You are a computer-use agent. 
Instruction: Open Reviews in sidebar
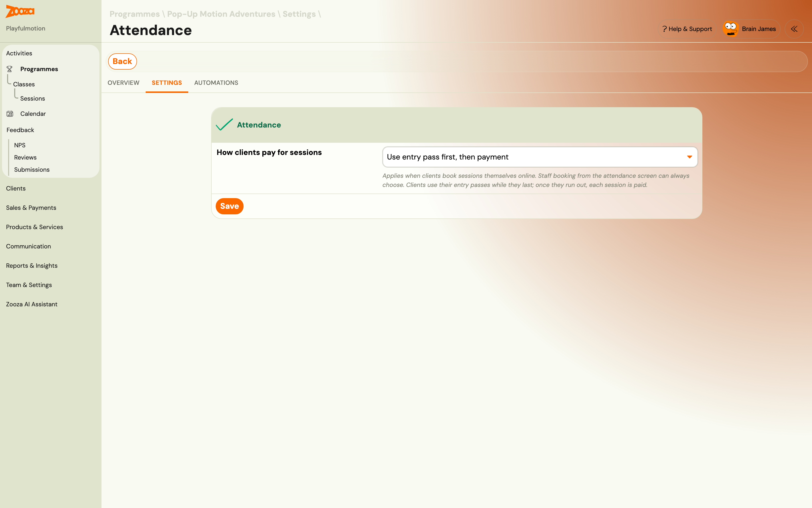[25, 157]
